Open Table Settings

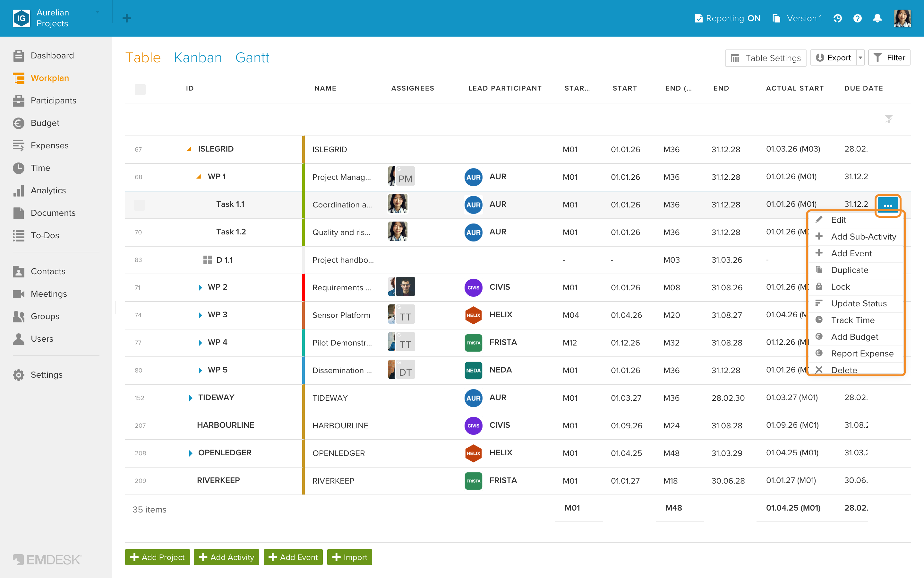click(766, 58)
